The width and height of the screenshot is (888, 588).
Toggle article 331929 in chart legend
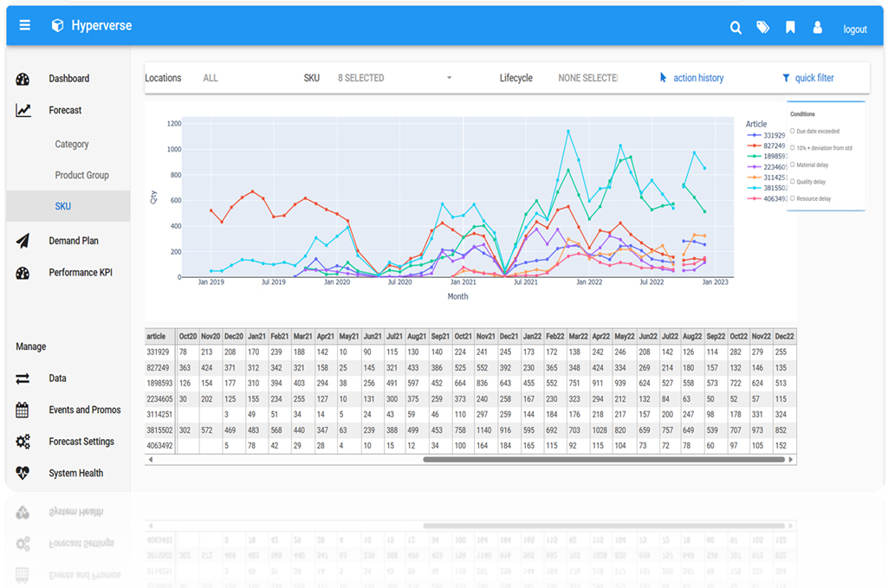766,135
